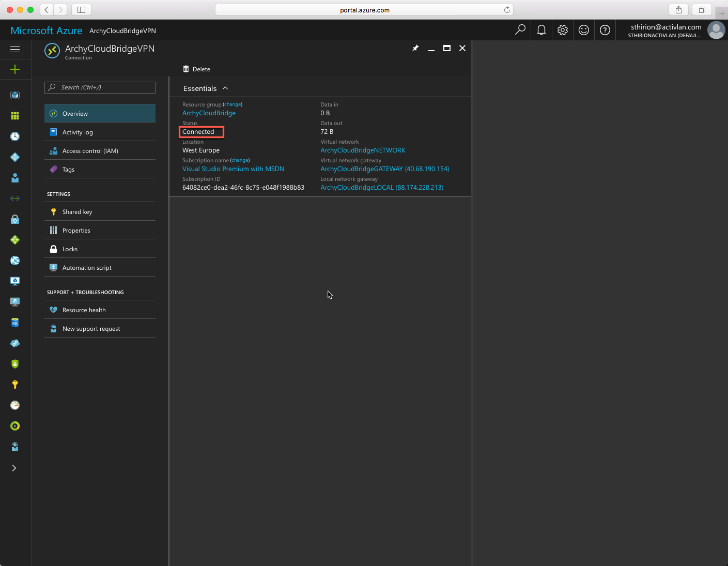Click Safari share button
Screen dimensions: 728x566
point(678,9)
